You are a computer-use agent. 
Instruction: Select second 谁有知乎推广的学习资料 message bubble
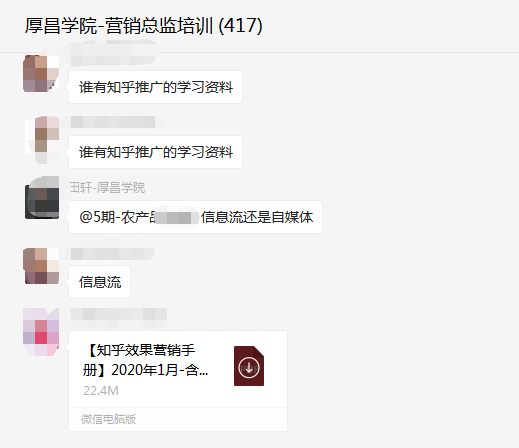click(x=155, y=152)
